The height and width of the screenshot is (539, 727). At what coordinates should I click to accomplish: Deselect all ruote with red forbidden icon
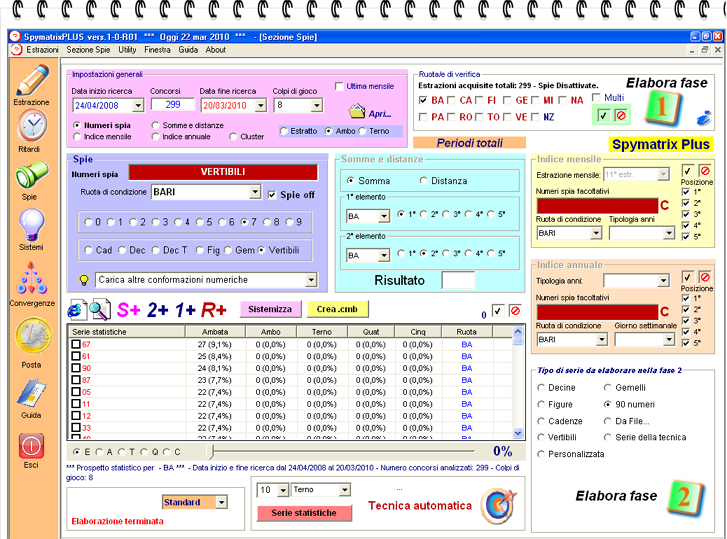[621, 115]
